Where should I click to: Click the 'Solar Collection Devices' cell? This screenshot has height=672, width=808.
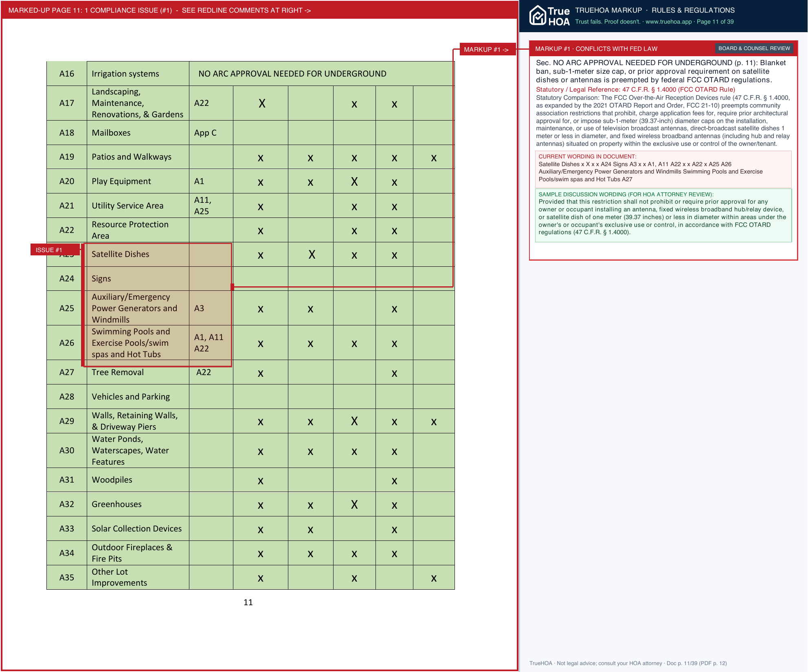click(138, 529)
